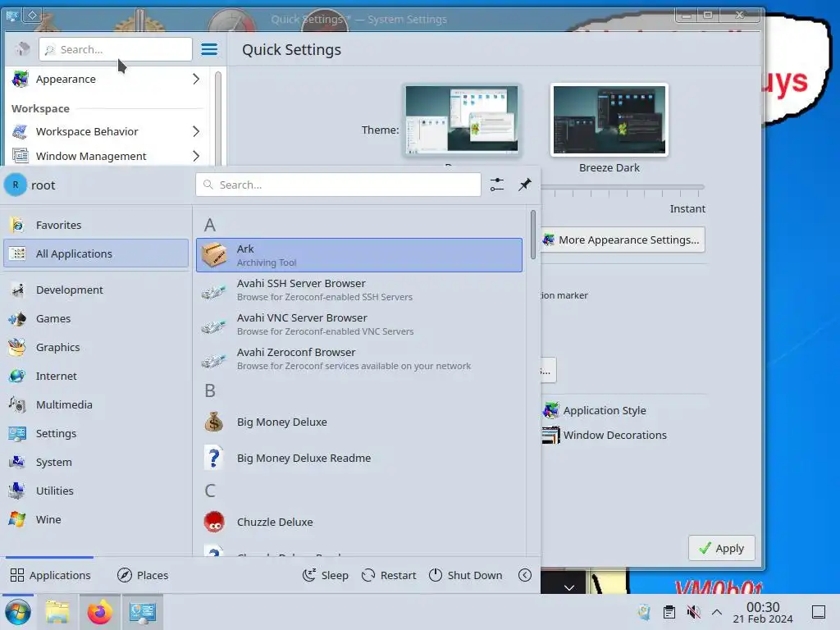Open Avahi Zeroconf Browser entry
840x630 pixels.
[x=359, y=359]
